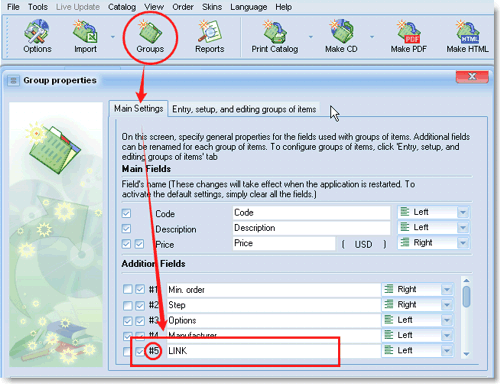Open alignment dropdown for LINK field
The height and width of the screenshot is (384, 500).
pos(447,351)
